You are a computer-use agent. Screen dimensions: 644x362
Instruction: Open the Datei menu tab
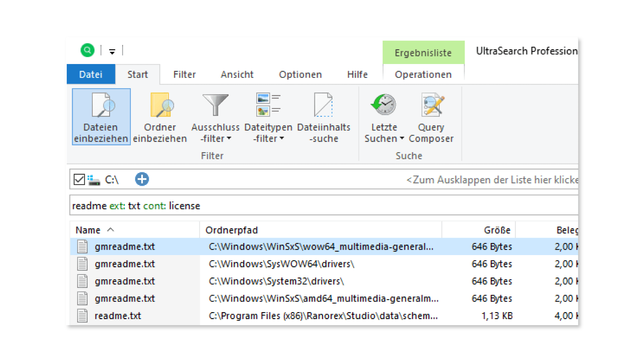pyautogui.click(x=91, y=74)
